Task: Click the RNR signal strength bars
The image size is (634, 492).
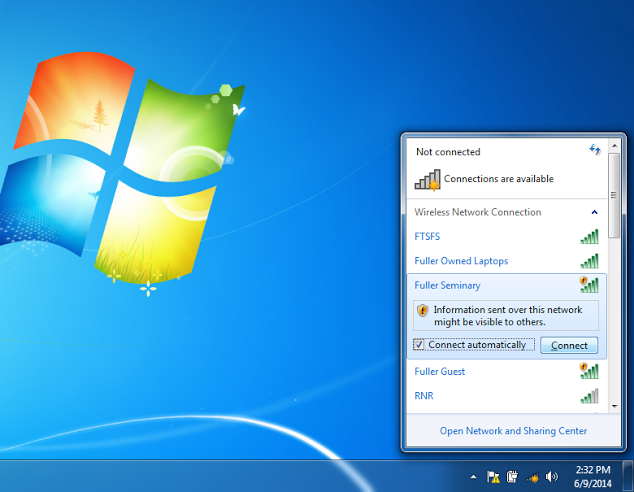Action: point(590,396)
